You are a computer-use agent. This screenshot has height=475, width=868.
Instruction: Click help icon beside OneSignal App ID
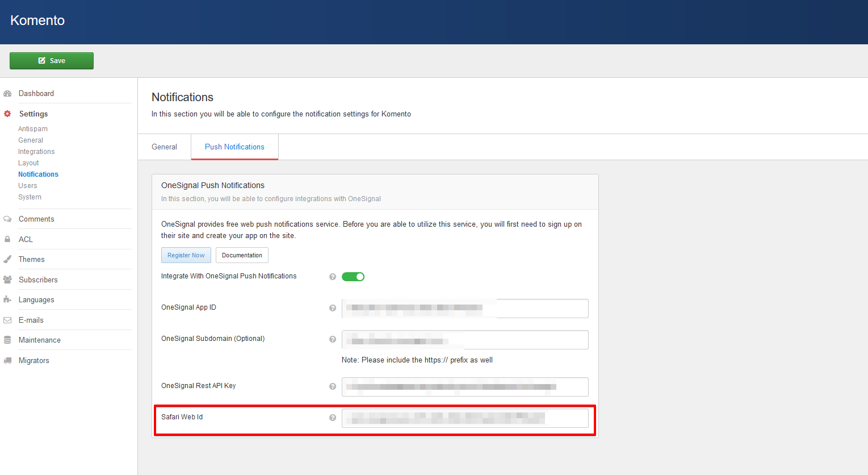333,308
